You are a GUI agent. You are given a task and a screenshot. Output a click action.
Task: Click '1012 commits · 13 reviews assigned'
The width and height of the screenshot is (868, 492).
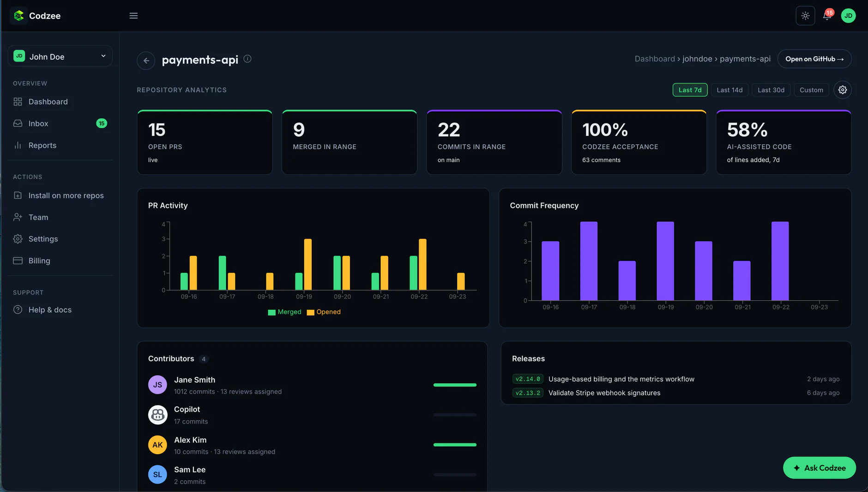pos(228,392)
